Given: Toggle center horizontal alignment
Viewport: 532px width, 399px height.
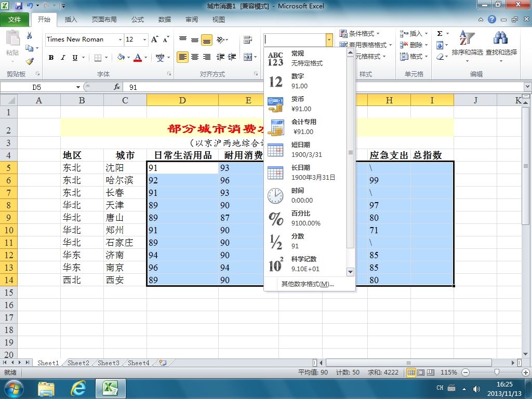Looking at the screenshot, I should (195, 57).
